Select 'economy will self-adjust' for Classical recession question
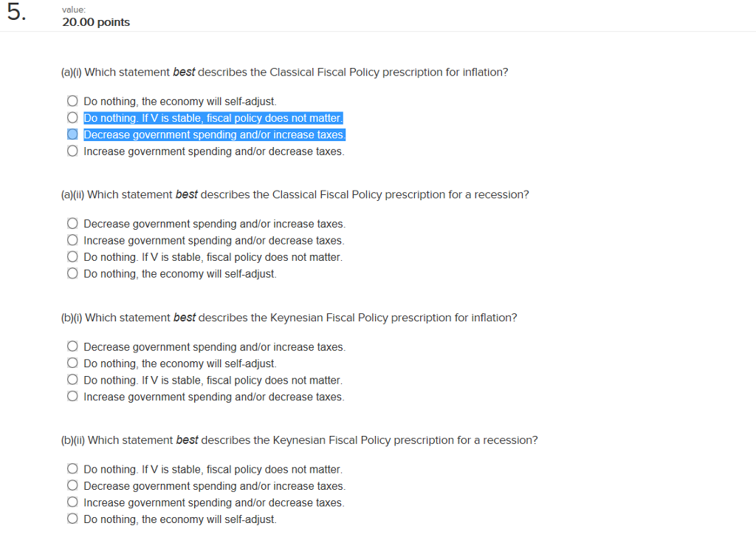 (72, 274)
